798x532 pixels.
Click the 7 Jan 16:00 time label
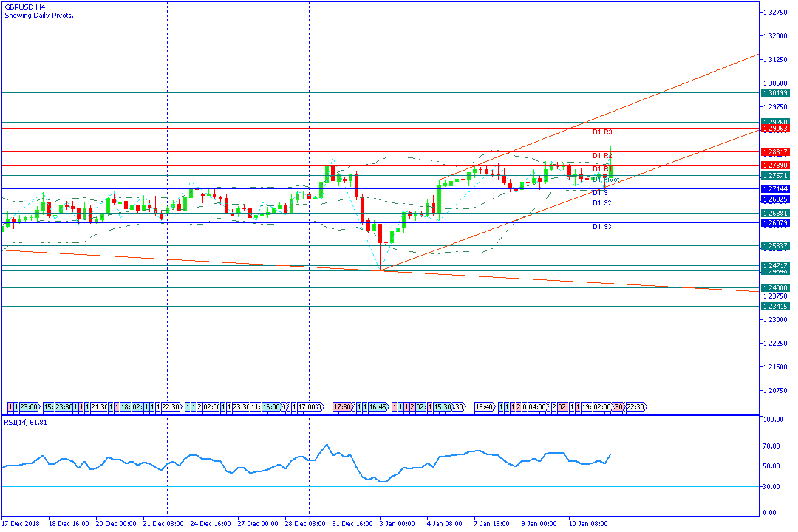[492, 524]
